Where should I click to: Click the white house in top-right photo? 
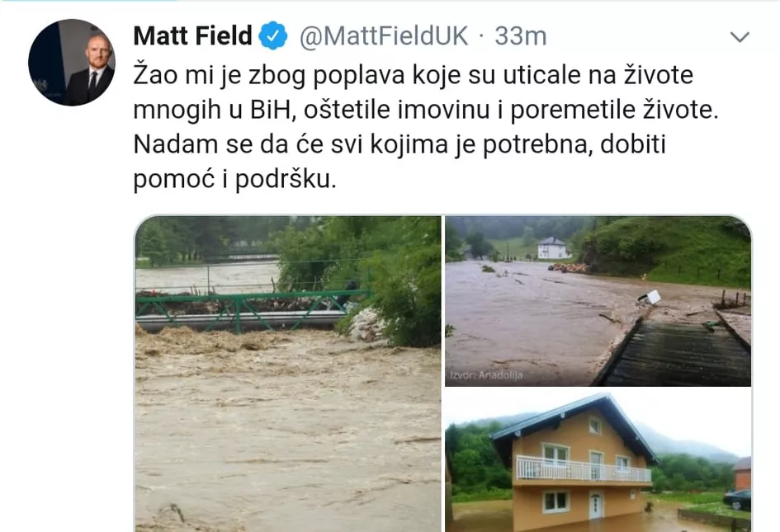[x=552, y=247]
